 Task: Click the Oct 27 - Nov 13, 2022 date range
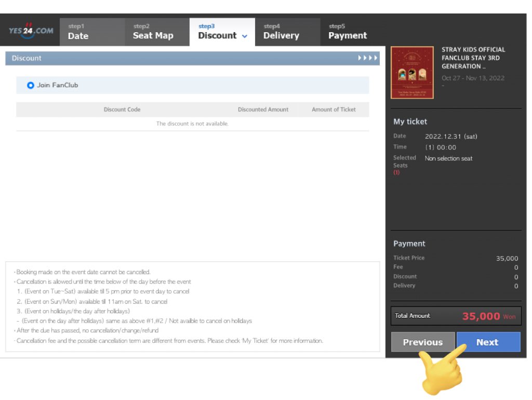coord(473,78)
